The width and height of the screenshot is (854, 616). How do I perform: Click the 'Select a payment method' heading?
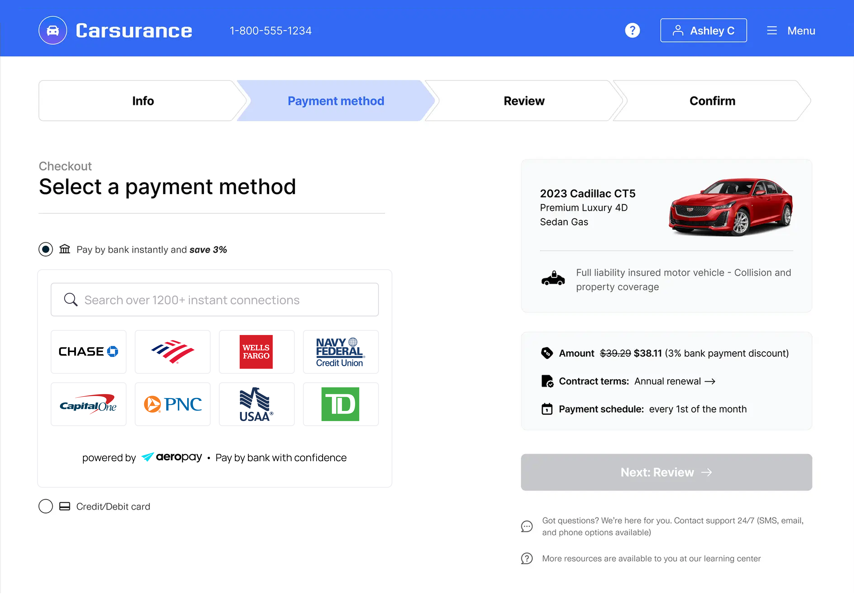(x=168, y=187)
